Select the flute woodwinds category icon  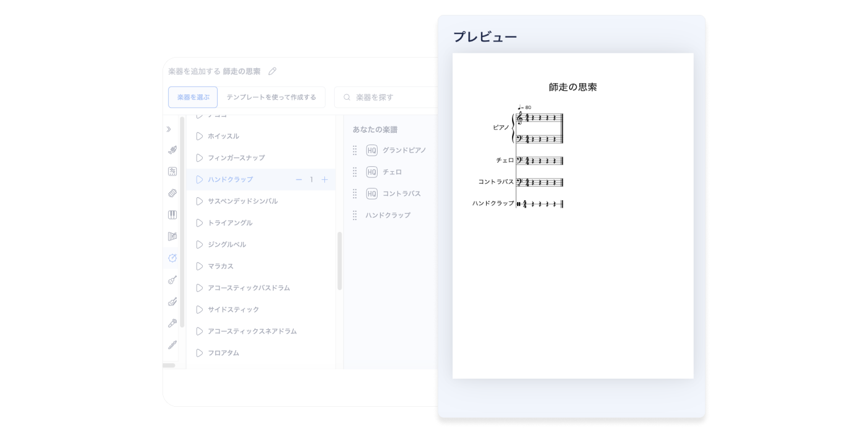[x=172, y=344]
